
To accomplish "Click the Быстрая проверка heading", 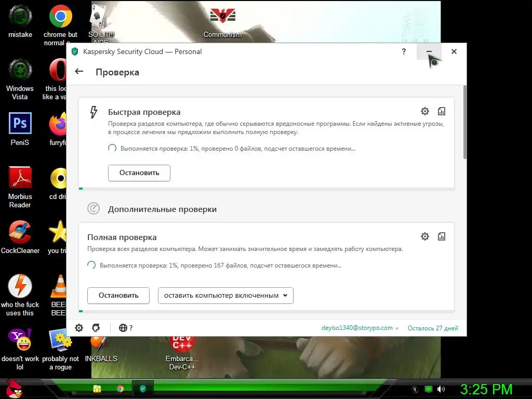I will pyautogui.click(x=144, y=112).
